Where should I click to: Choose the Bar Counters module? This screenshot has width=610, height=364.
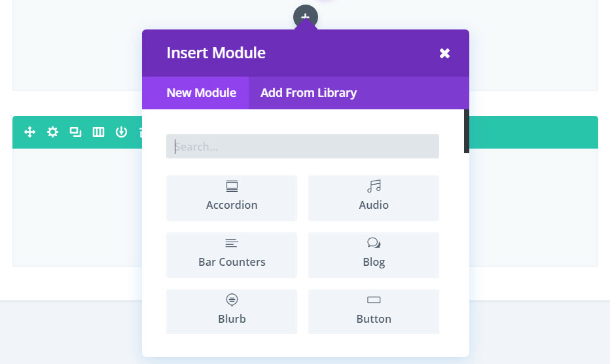coord(232,255)
